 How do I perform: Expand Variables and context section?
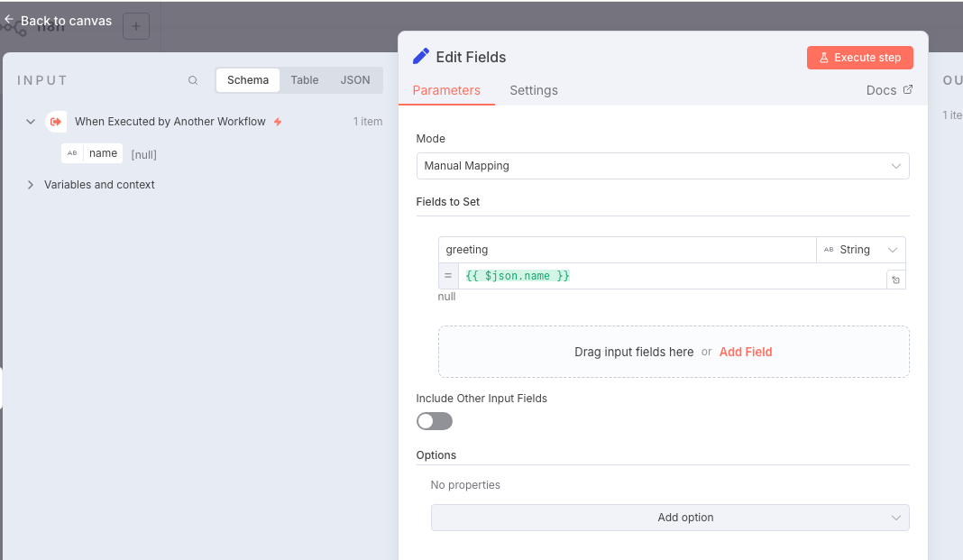point(31,185)
